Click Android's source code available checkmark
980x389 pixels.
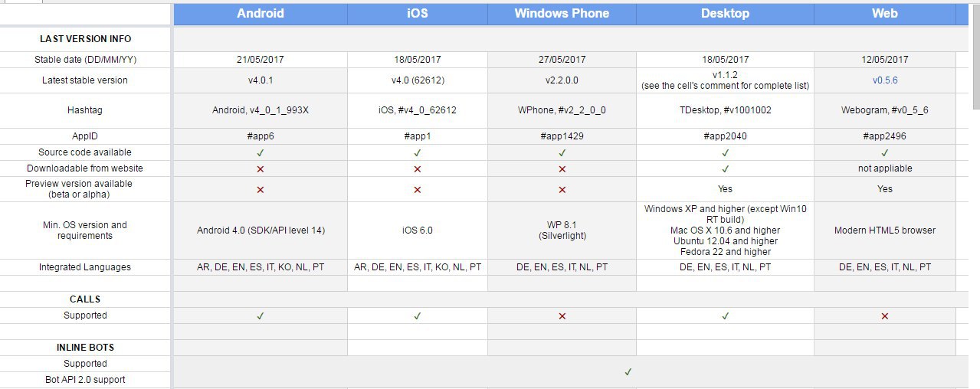click(261, 152)
